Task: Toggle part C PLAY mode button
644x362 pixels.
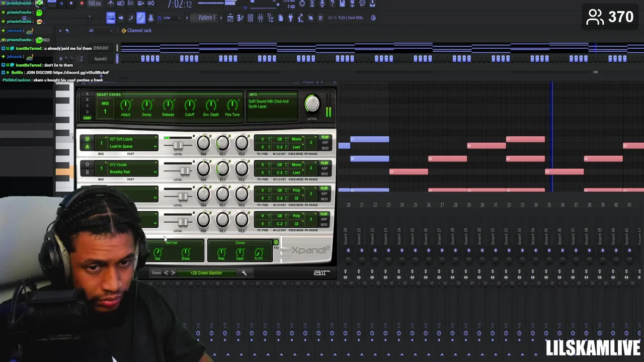Action: [x=325, y=189]
